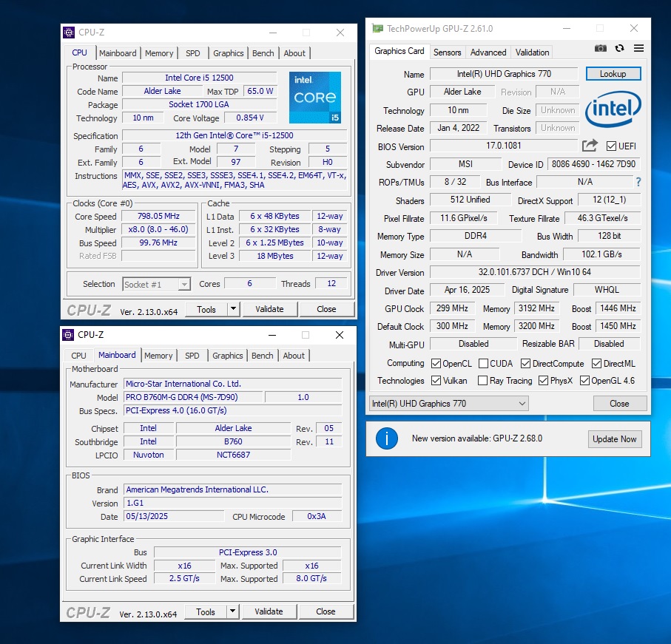Click the LPCIO model NCT6687

pyautogui.click(x=233, y=455)
